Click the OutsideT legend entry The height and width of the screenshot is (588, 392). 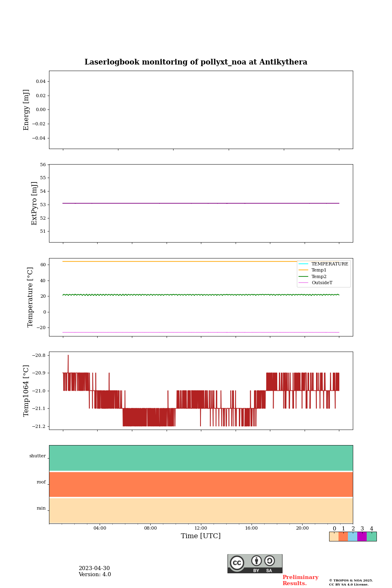pyautogui.click(x=316, y=283)
